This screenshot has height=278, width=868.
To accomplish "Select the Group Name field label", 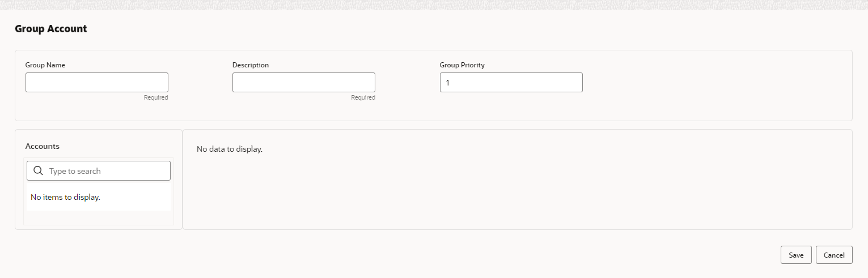I will tap(45, 65).
